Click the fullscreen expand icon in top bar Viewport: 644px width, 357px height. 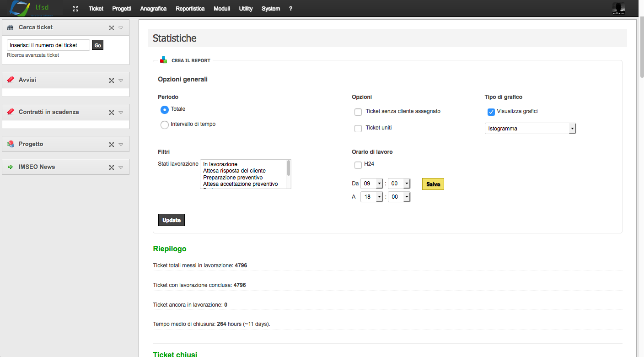point(75,8)
